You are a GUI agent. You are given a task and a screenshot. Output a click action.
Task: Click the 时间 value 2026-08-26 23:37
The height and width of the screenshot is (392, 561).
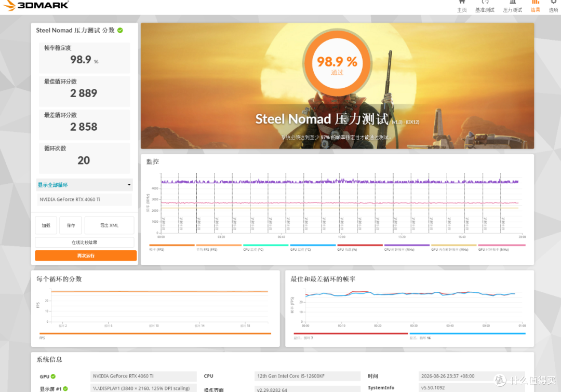[472, 376]
